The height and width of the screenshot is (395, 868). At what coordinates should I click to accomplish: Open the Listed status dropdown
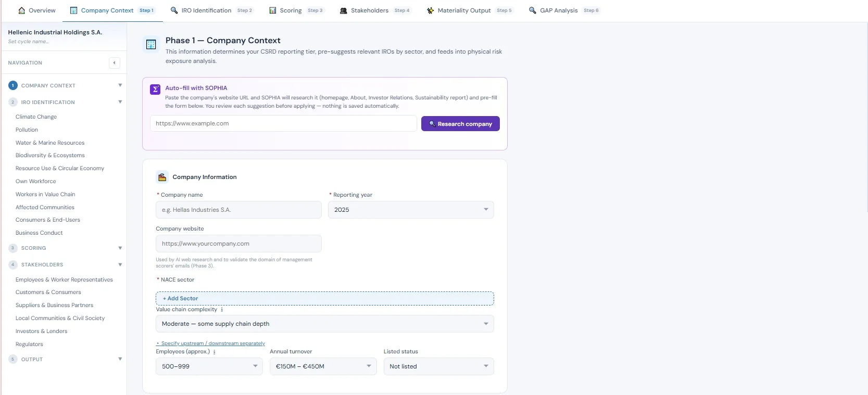click(x=438, y=366)
